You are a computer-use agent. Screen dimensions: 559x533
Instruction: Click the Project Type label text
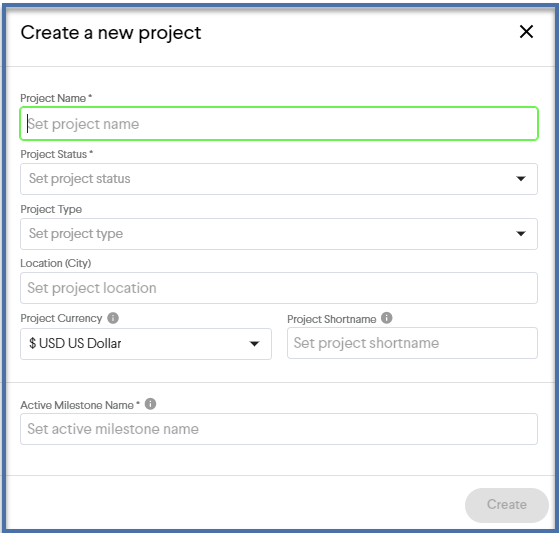tap(51, 209)
